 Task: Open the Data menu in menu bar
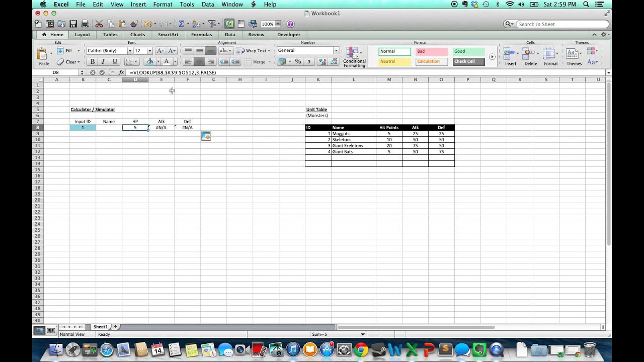[x=208, y=4]
